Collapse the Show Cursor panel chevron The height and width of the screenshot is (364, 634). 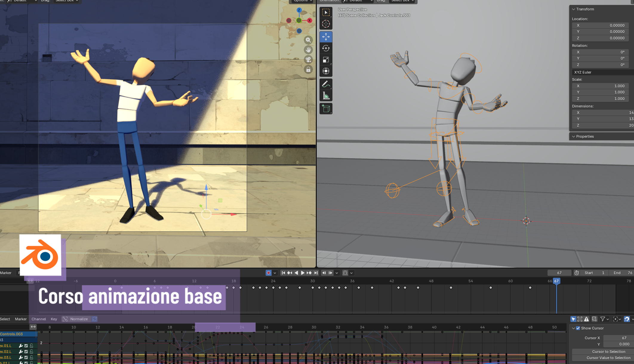click(x=573, y=328)
